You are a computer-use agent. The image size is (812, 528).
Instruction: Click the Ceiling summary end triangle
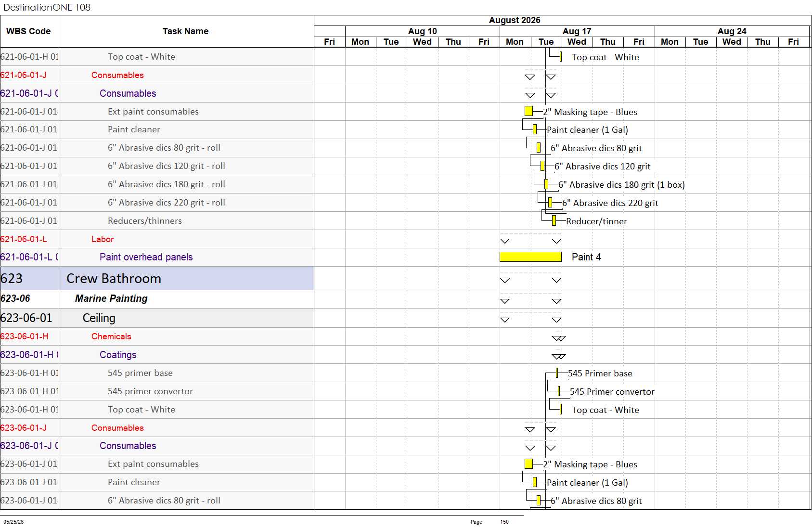pyautogui.click(x=556, y=320)
